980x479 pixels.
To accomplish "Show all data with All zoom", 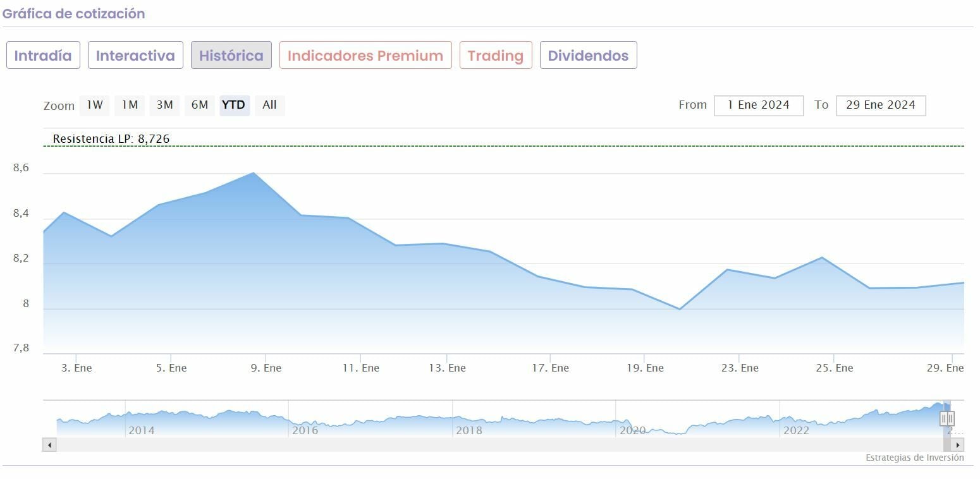I will (269, 105).
